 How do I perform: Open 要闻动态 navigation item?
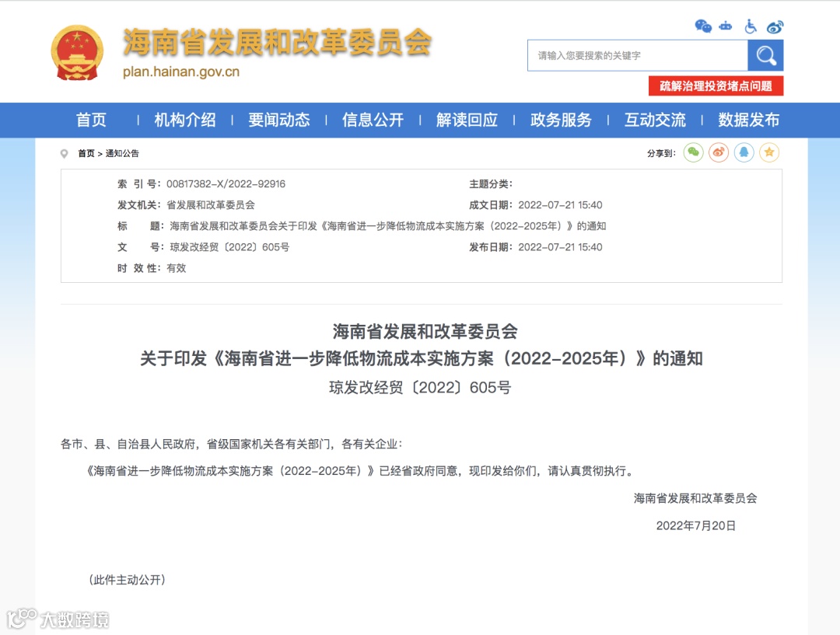point(279,120)
